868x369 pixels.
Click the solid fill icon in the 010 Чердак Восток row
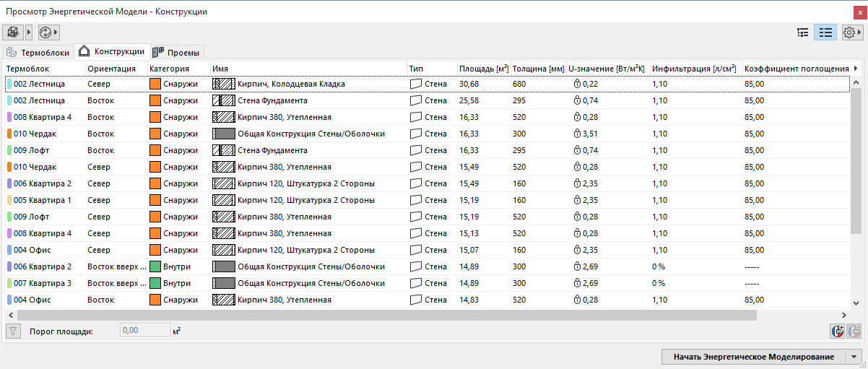click(224, 134)
